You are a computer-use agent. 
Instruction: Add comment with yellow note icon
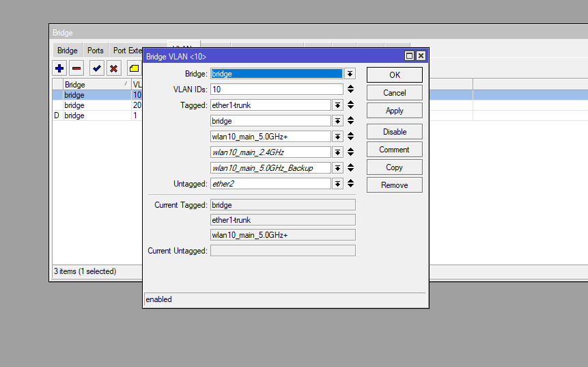point(134,68)
